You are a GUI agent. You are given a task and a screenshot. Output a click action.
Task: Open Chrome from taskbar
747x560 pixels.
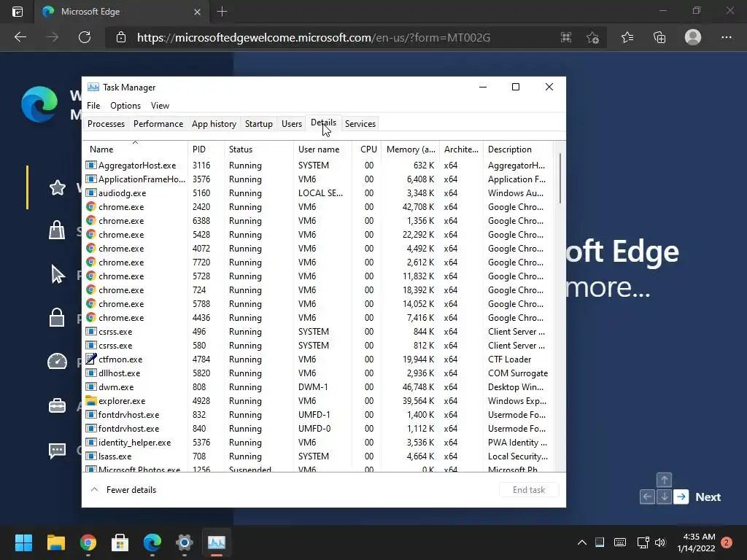click(88, 542)
